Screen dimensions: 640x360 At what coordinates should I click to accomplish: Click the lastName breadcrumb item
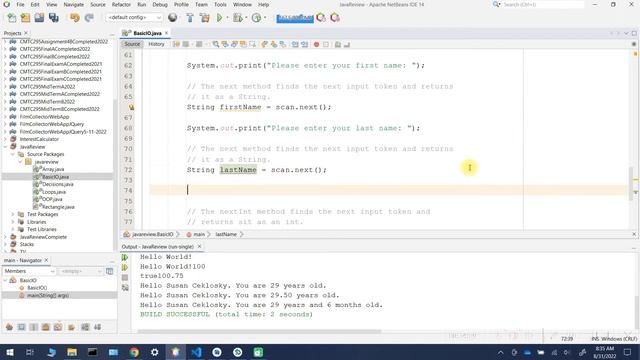point(226,234)
